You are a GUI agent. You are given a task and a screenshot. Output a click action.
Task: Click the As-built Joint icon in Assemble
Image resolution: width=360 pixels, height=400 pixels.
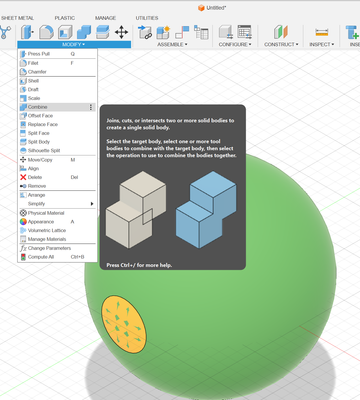(x=182, y=32)
